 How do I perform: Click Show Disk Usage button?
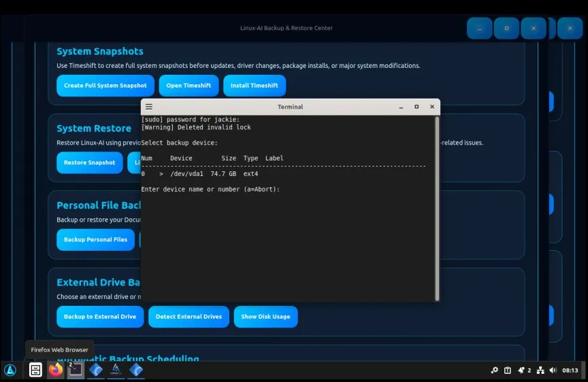(265, 317)
